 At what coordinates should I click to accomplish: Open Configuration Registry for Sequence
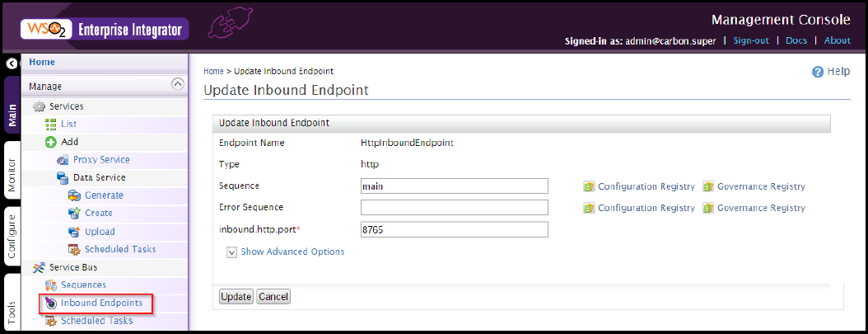646,186
